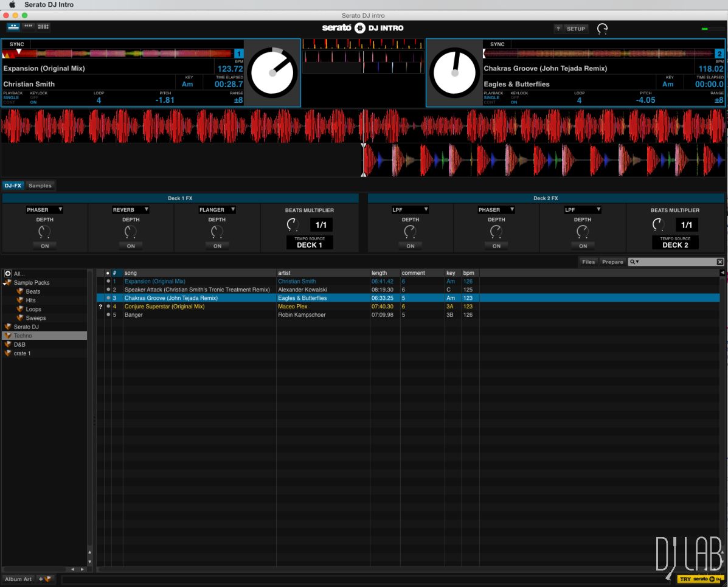Select the leftmost display mode icon
The image size is (728, 587).
[x=13, y=27]
